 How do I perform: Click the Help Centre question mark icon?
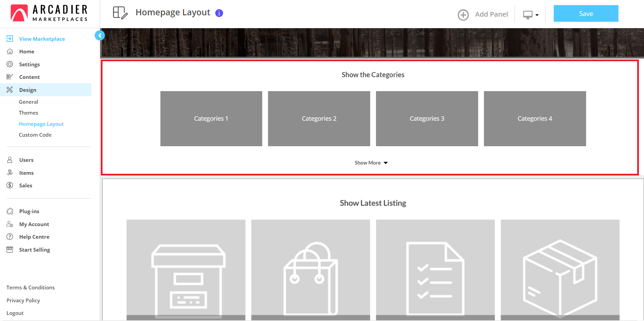coord(10,237)
